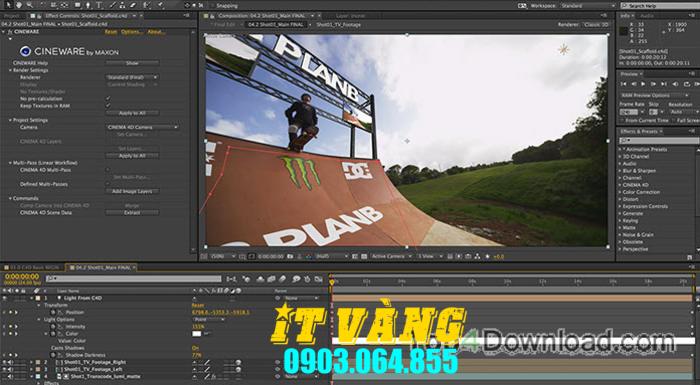
Task: Collapse Render Settings section
Action: point(10,70)
